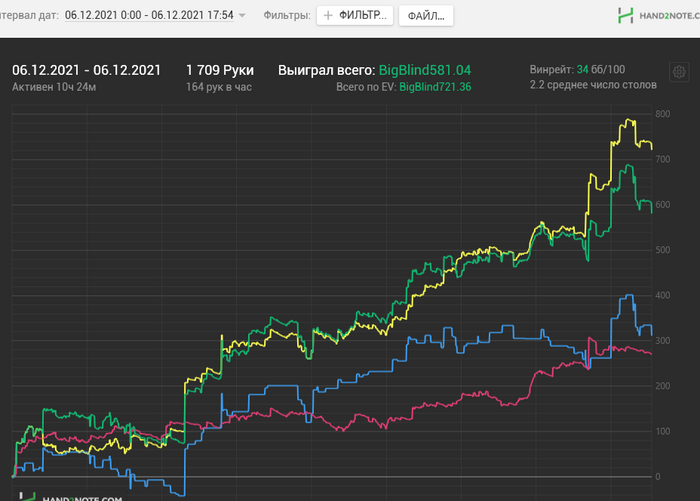This screenshot has height=501, width=700.
Task: Click the '1 709 Руки' hands count
Action: 220,70
